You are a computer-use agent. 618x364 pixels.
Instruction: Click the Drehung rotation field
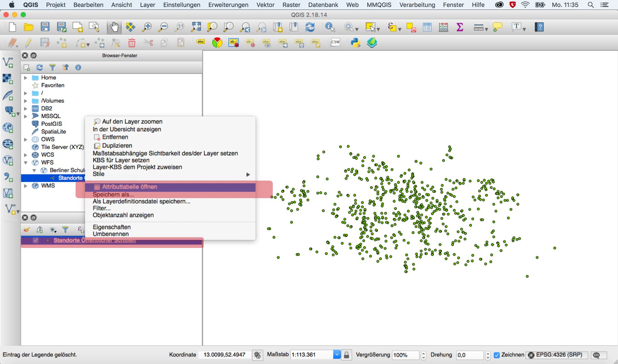click(x=470, y=355)
